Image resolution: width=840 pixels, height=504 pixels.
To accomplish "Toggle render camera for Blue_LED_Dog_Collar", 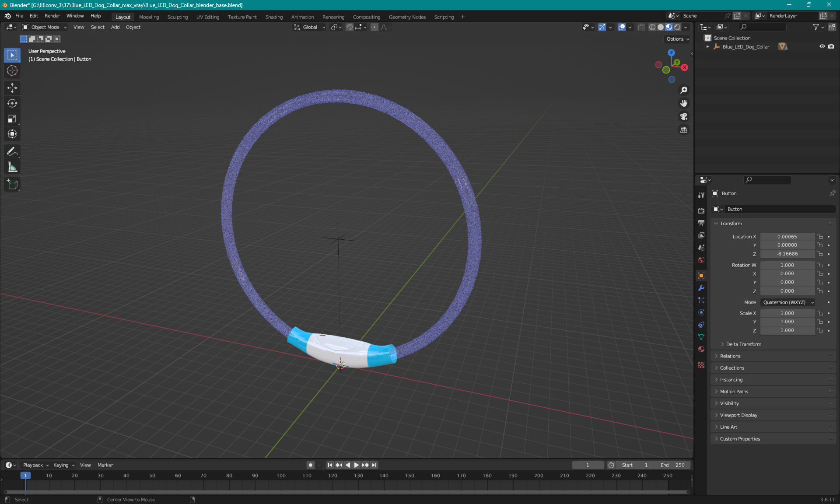I will pos(831,46).
